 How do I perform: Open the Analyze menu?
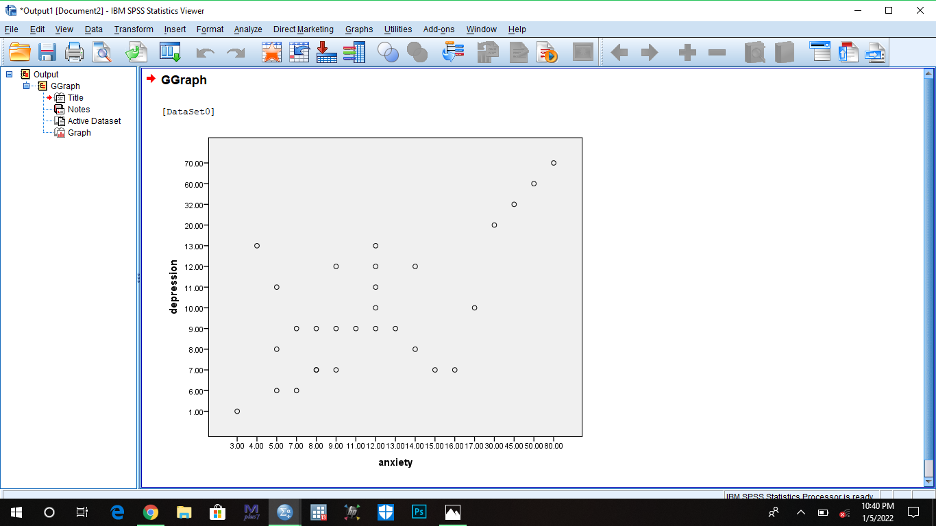(248, 29)
